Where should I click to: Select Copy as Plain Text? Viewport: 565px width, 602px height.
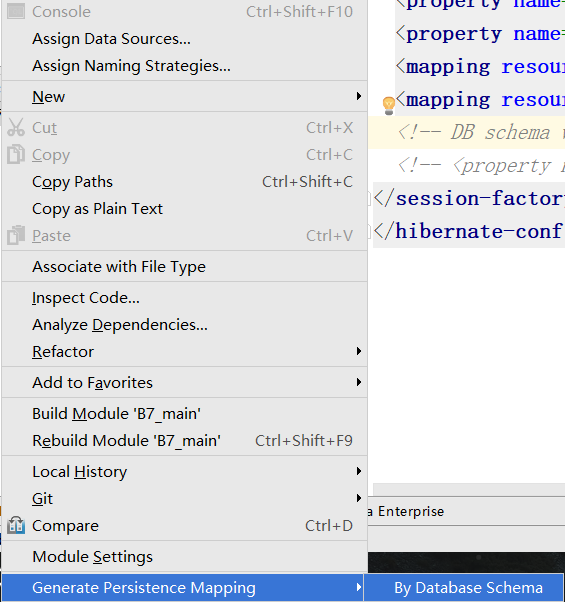185,208
